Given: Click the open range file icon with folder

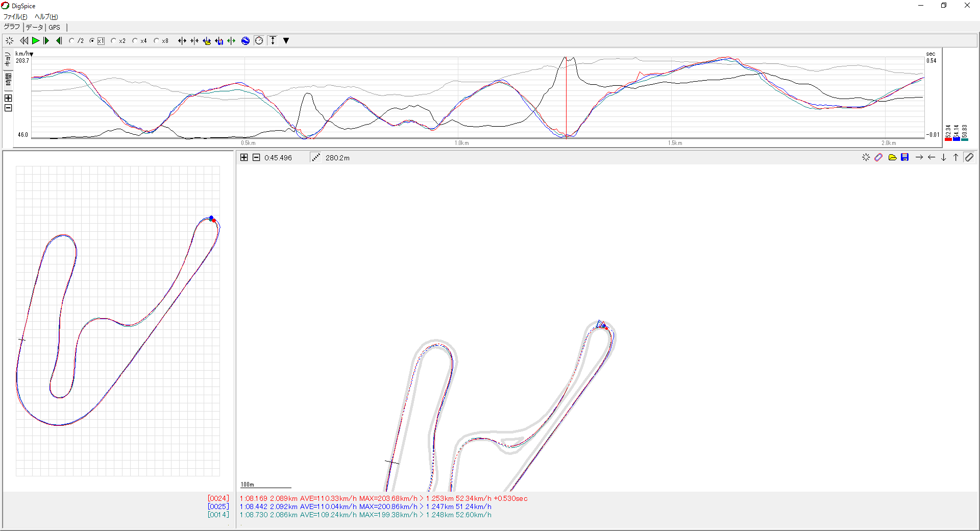Looking at the screenshot, I should 207,41.
